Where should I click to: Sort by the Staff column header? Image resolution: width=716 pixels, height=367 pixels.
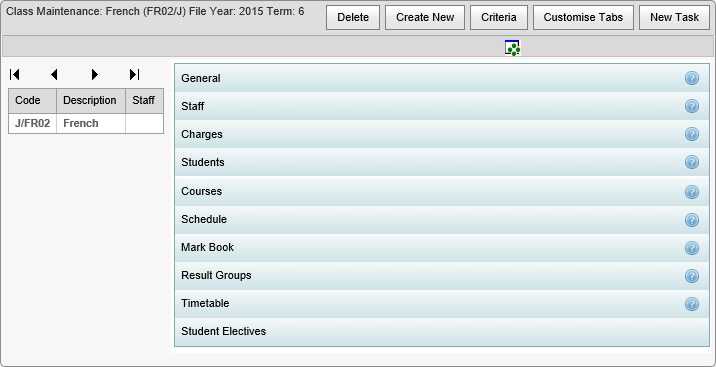pos(144,100)
